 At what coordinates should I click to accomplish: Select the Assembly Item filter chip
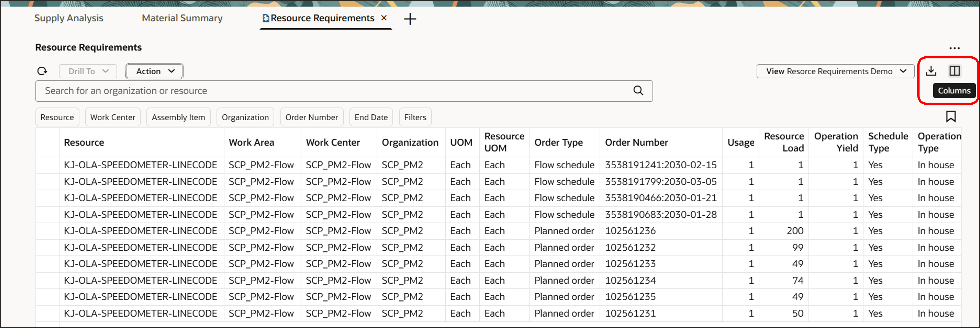(x=178, y=117)
